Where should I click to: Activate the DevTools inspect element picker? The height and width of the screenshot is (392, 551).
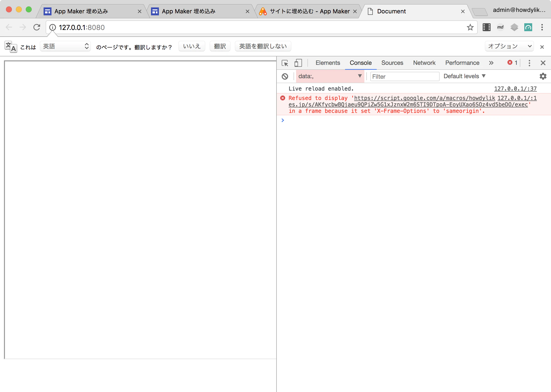tap(285, 63)
